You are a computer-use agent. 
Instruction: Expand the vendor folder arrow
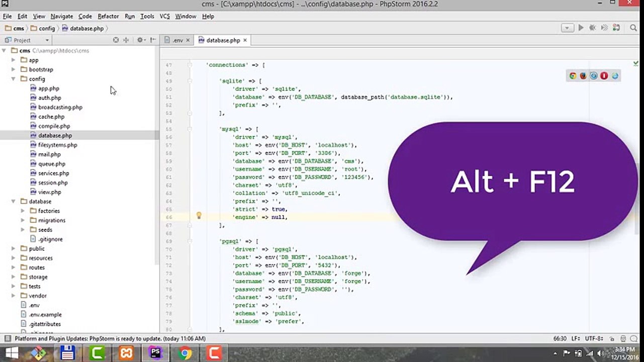tap(14, 296)
